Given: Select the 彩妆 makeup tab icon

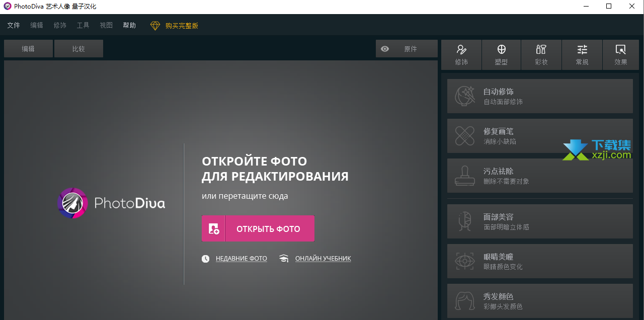Looking at the screenshot, I should point(541,49).
